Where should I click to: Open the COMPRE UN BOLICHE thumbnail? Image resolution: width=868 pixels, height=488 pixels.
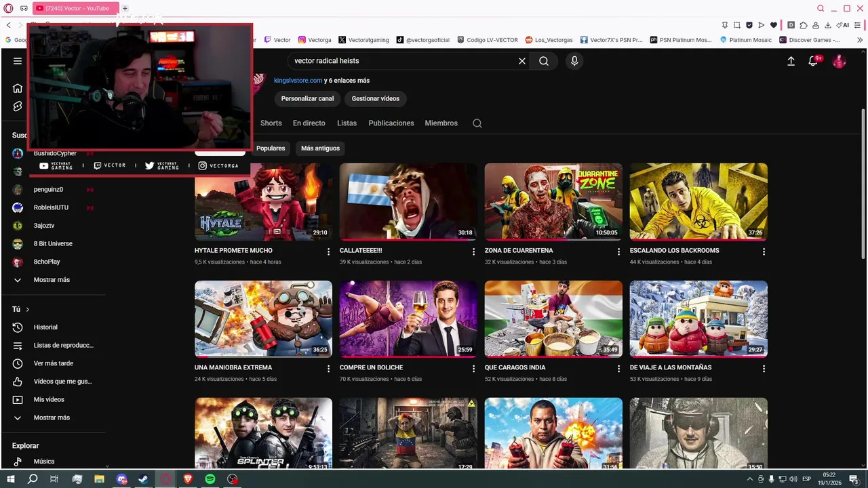[408, 319]
